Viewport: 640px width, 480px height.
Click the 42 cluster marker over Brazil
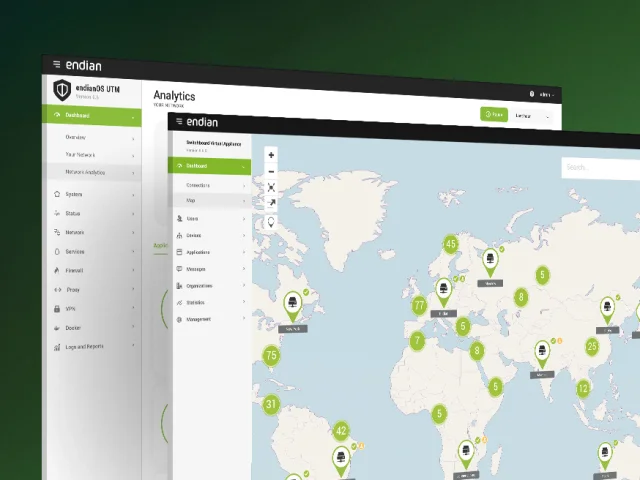(x=341, y=431)
